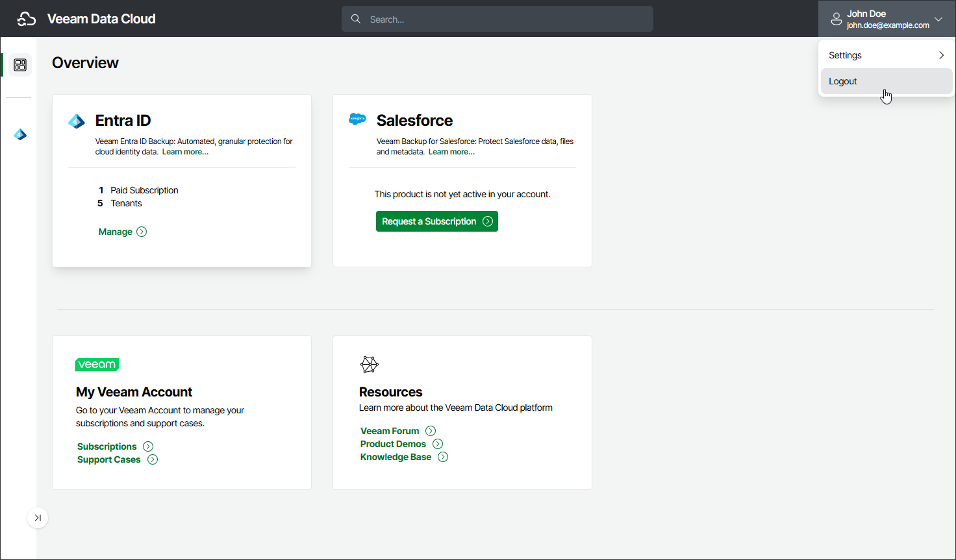Open Salesforce Learn more link

451,152
